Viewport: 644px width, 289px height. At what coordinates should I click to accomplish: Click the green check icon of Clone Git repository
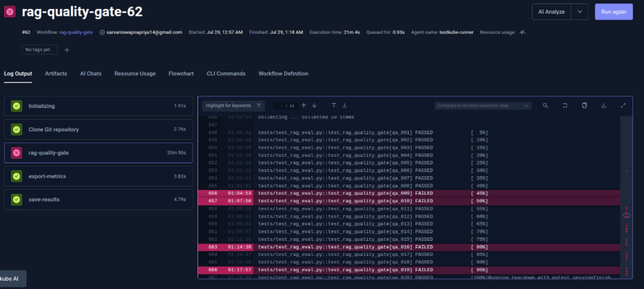[17, 129]
